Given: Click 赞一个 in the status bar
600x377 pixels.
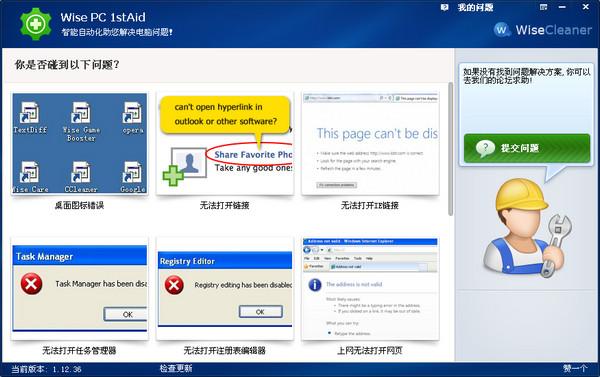Looking at the screenshot, I should (x=575, y=369).
